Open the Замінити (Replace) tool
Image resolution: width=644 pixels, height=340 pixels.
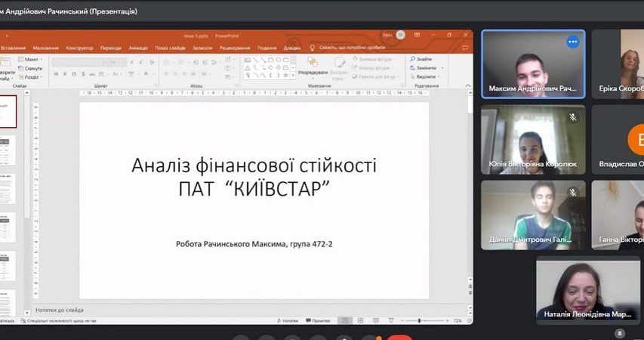(427, 68)
